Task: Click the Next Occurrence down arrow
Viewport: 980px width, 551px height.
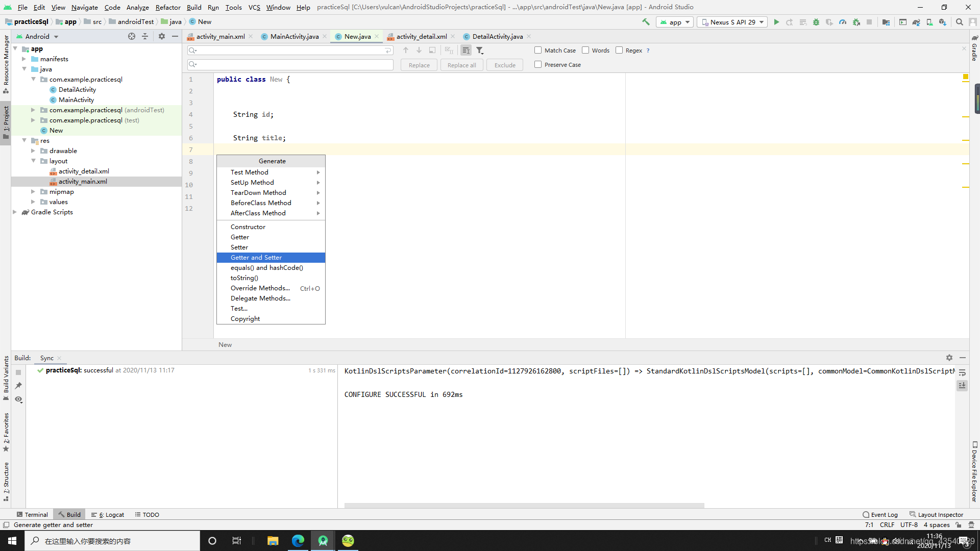Action: [x=419, y=50]
